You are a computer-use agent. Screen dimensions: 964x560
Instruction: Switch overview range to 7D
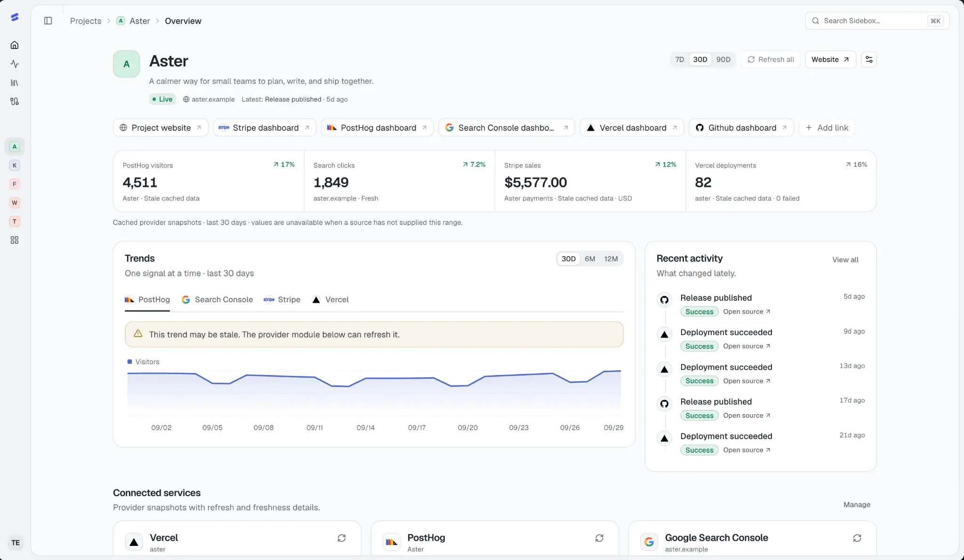680,60
